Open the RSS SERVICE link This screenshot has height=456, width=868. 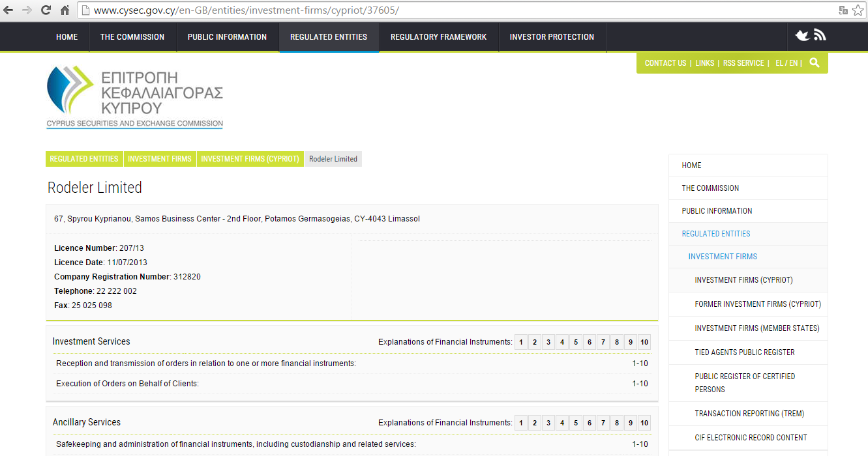tap(743, 63)
